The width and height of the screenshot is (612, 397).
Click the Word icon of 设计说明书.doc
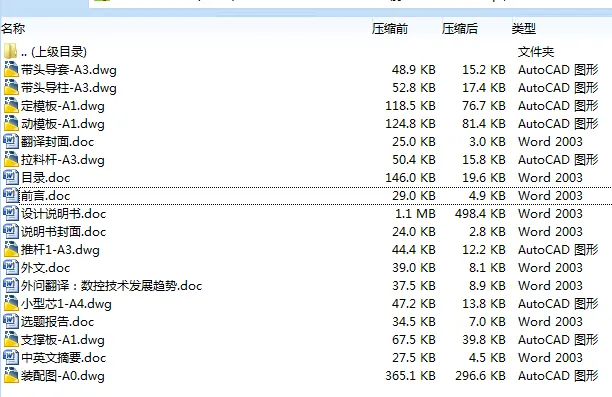point(11,213)
